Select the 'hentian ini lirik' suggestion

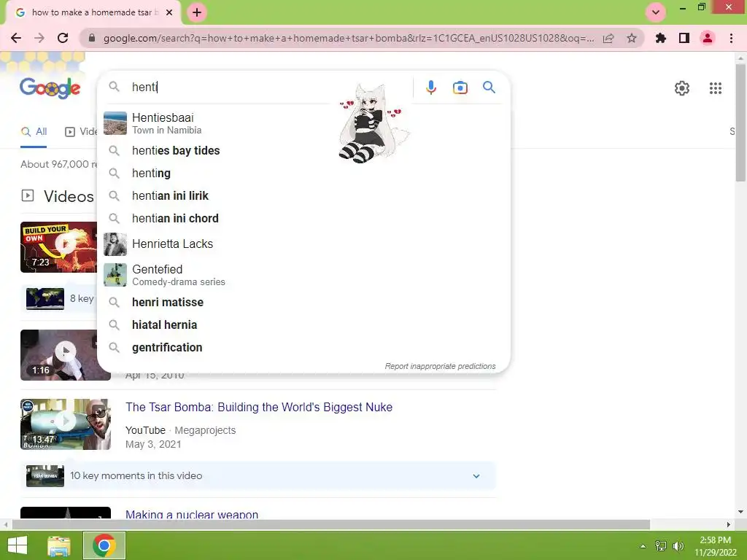point(303,195)
